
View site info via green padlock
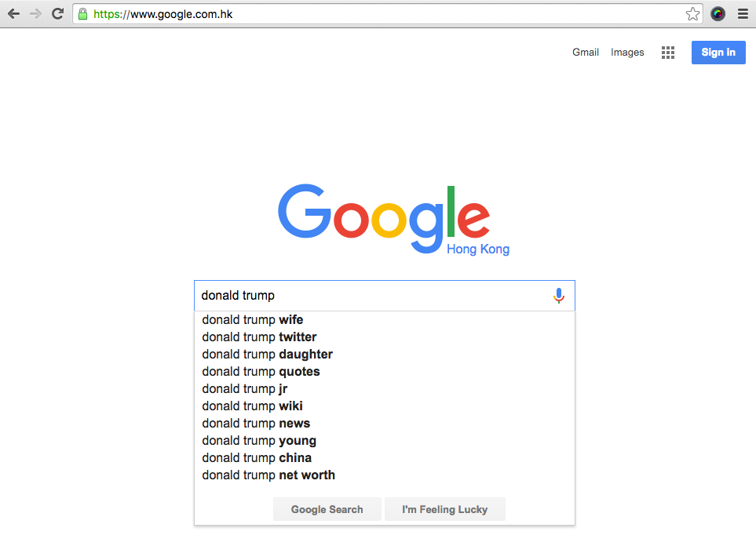click(x=83, y=14)
